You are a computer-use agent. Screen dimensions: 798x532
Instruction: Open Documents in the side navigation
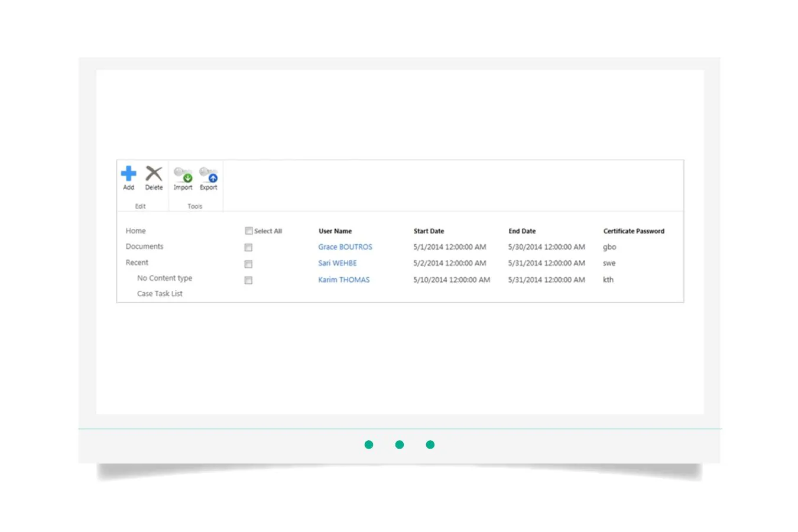144,246
